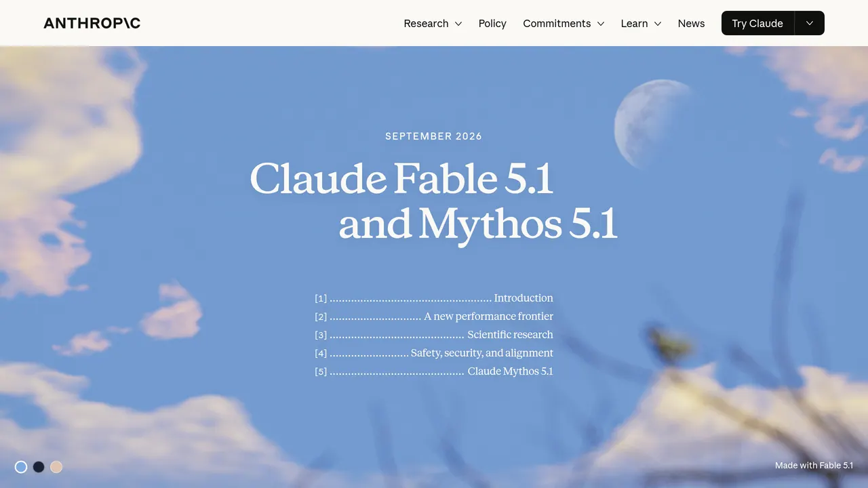
Task: Expand the Research menu
Action: [x=433, y=23]
